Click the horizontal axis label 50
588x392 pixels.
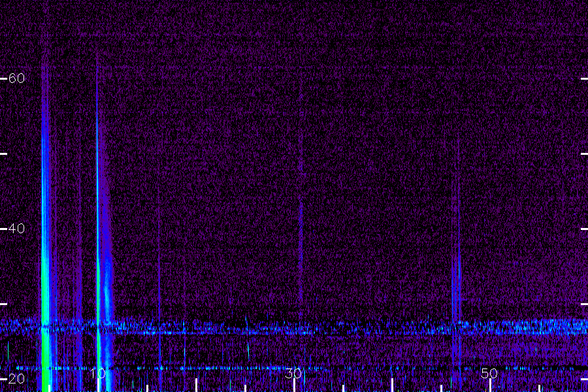(489, 373)
